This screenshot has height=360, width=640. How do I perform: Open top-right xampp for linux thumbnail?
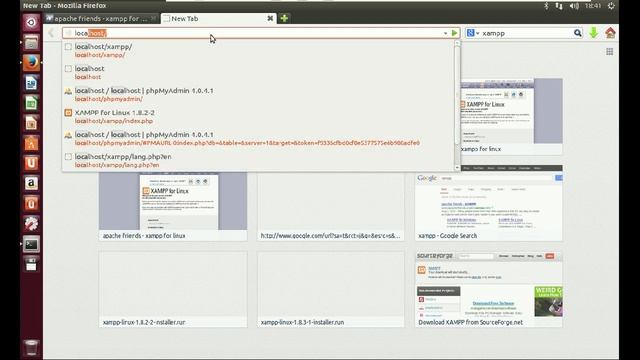(x=511, y=116)
